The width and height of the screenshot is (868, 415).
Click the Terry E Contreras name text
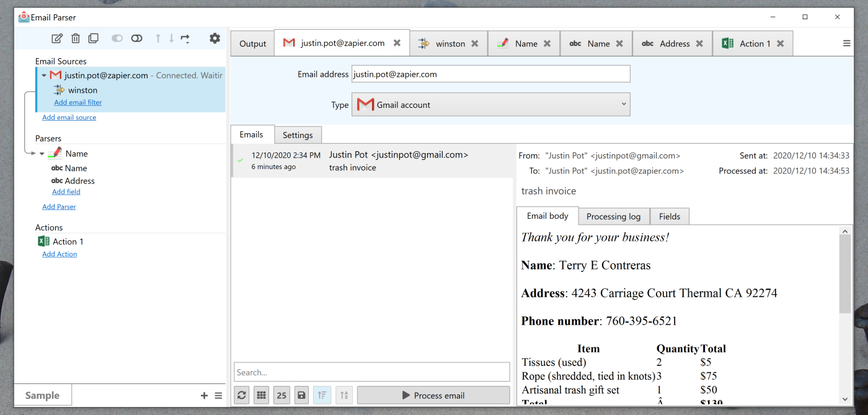coord(605,265)
